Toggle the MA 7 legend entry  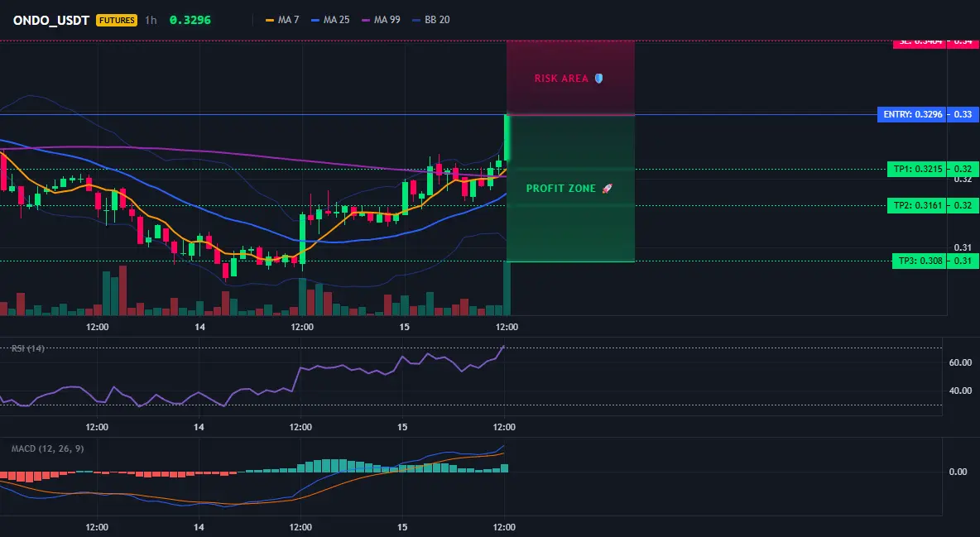coord(282,20)
